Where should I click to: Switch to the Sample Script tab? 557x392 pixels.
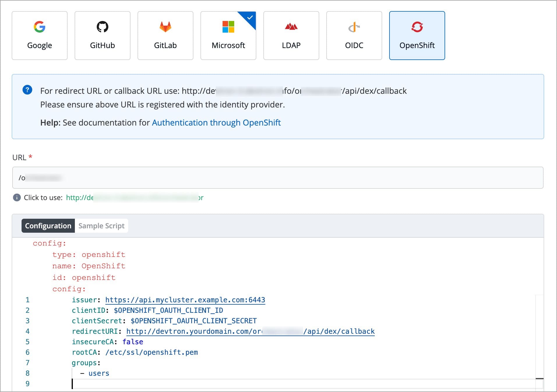(101, 226)
